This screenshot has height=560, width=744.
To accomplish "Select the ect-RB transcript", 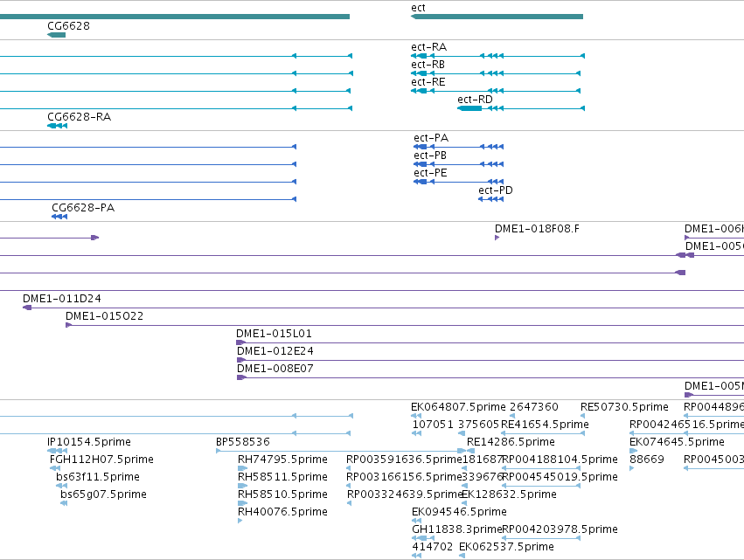I will (x=496, y=73).
